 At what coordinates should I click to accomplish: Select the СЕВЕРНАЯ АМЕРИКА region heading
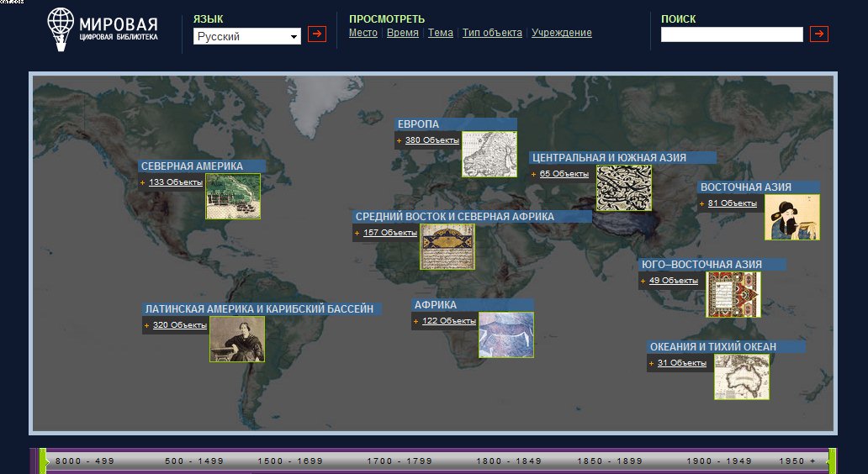(x=192, y=166)
